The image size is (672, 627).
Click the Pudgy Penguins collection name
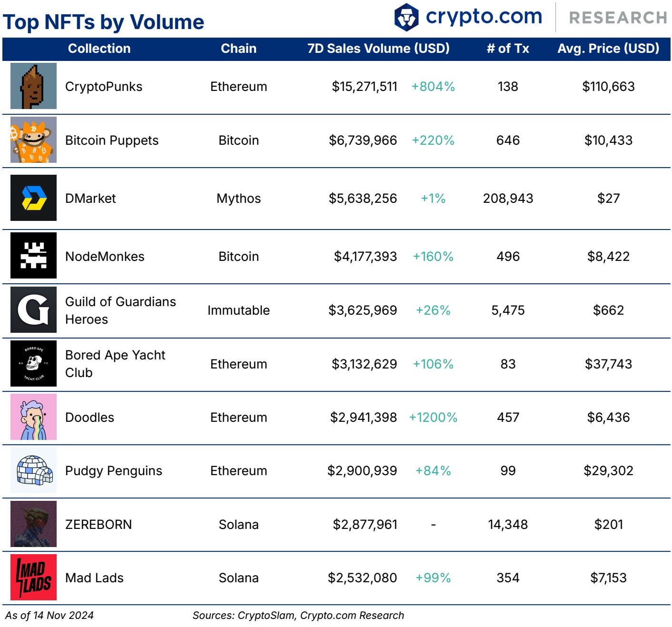tap(114, 471)
